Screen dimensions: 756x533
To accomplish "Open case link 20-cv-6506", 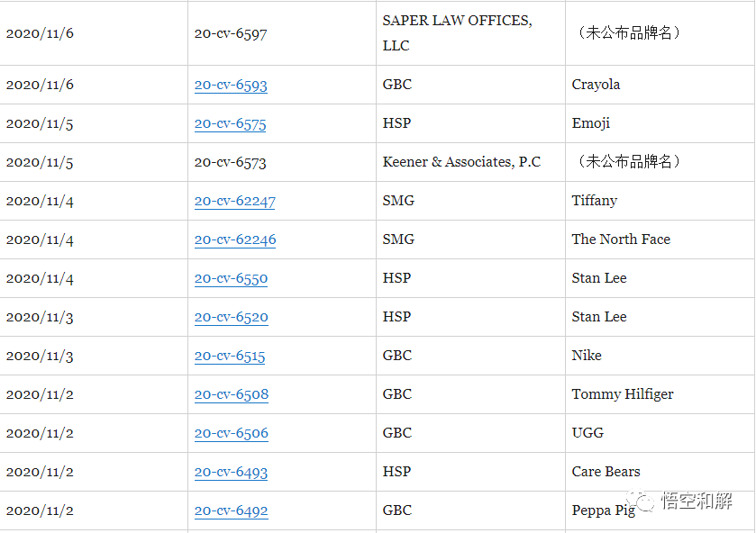I will pos(231,433).
